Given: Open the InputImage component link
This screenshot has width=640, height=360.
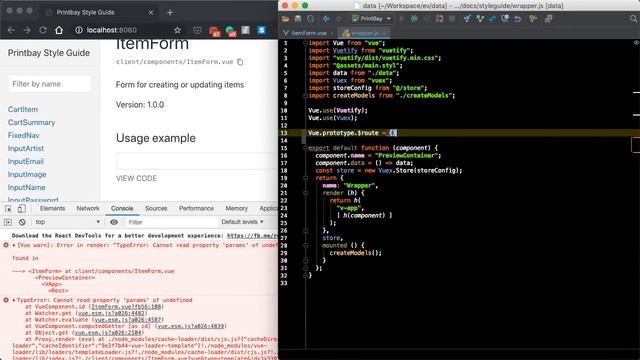Looking at the screenshot, I should click(27, 175).
